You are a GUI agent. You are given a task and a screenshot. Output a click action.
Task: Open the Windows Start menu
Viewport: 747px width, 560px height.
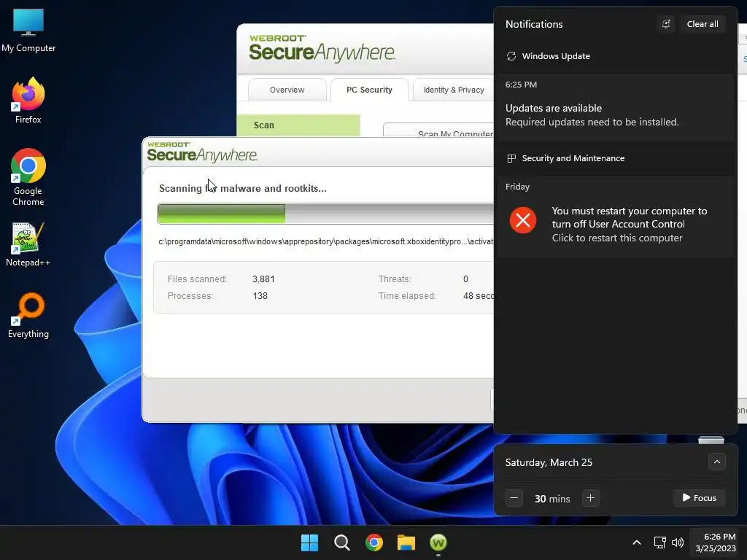[309, 542]
